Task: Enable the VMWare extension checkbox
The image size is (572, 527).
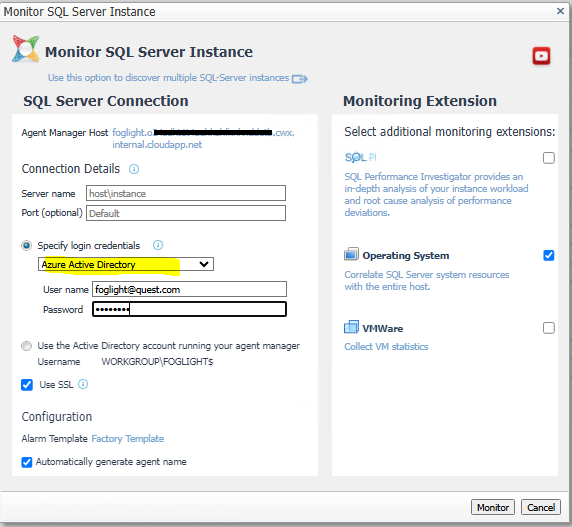Action: 549,328
